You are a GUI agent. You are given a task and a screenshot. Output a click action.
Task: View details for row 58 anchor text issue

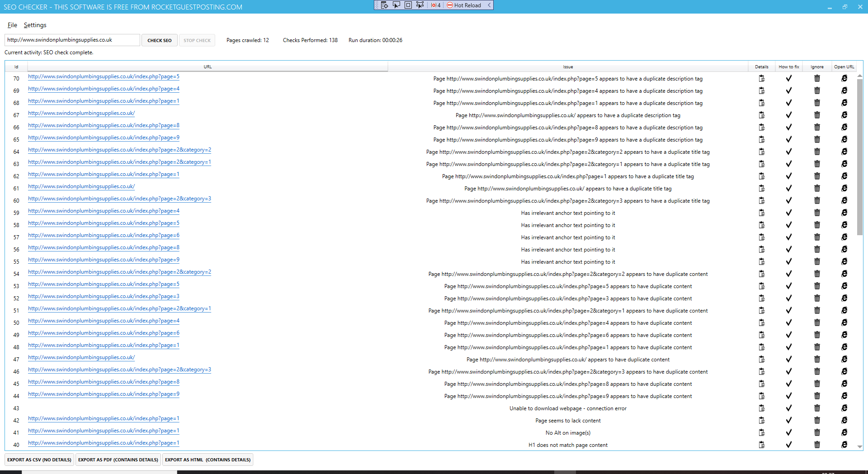(x=762, y=225)
